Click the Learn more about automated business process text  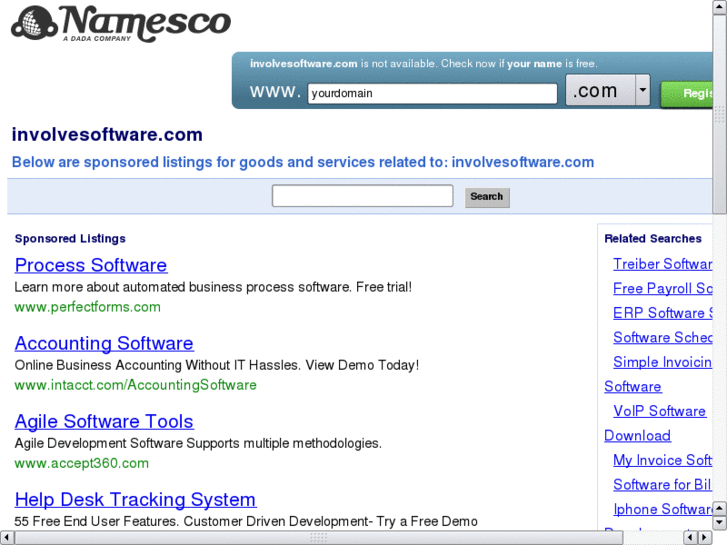click(213, 287)
